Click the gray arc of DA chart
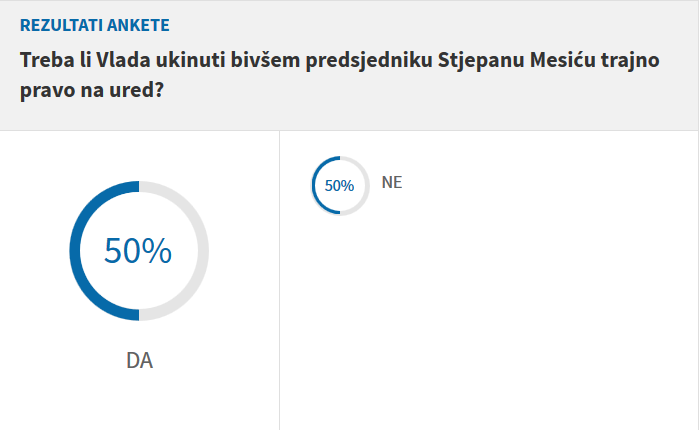Viewport: 699px width, 430px height. 203,251
